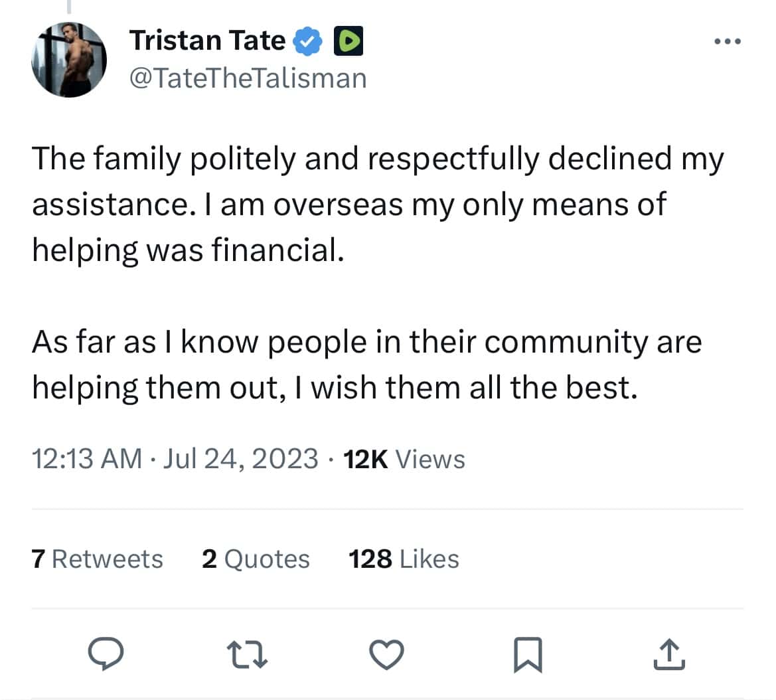This screenshot has width=776, height=700.
Task: Open the 2 Quotes list
Action: pyautogui.click(x=256, y=559)
